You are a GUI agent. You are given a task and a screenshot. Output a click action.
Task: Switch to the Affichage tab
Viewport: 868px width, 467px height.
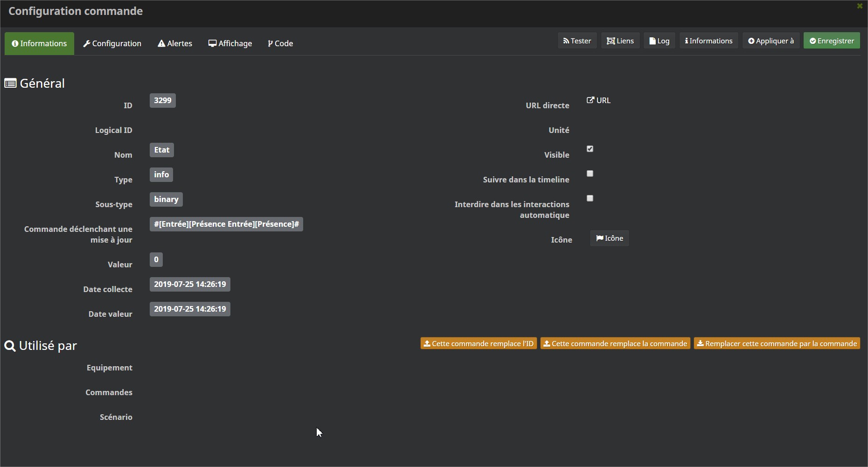(230, 43)
